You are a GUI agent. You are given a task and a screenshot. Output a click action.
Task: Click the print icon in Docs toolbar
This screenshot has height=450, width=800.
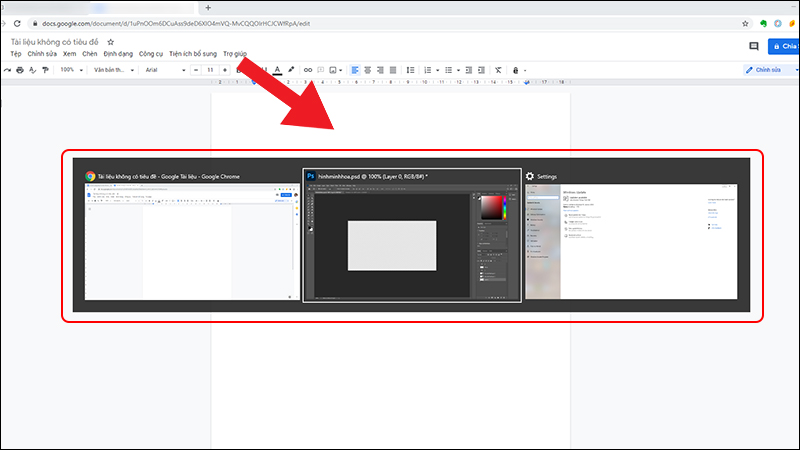pyautogui.click(x=19, y=70)
